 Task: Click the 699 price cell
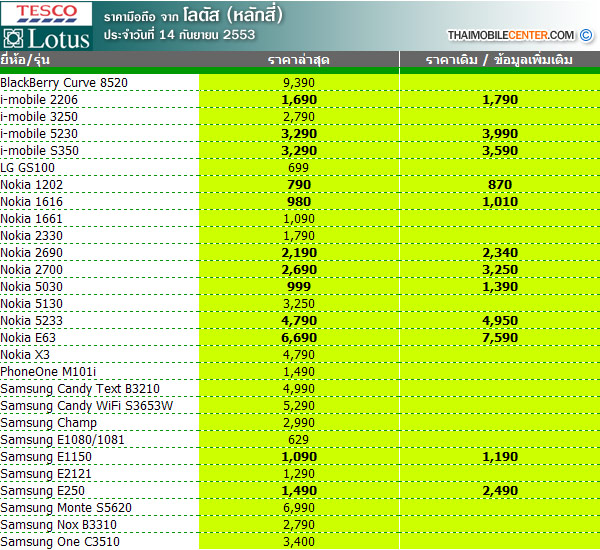click(x=298, y=168)
